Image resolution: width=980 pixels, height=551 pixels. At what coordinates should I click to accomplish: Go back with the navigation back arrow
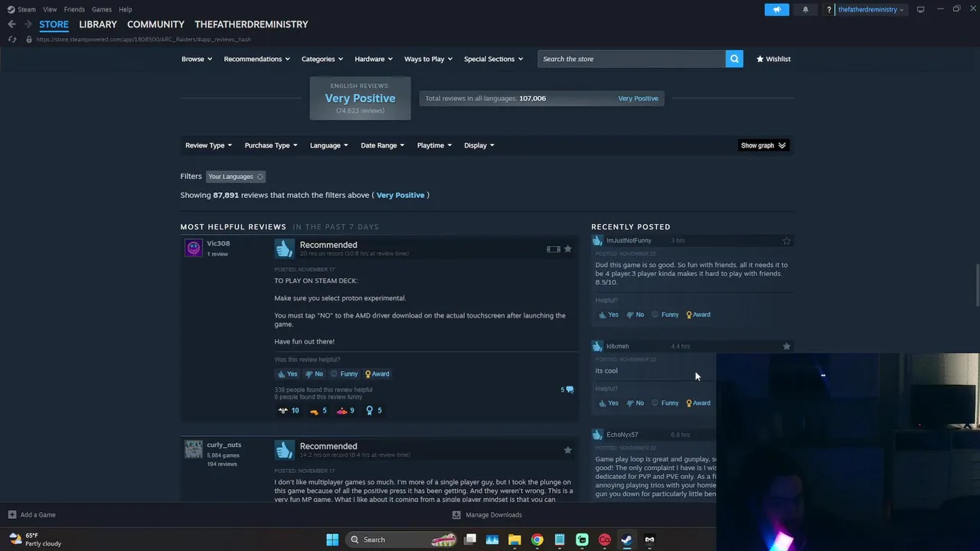coord(11,24)
